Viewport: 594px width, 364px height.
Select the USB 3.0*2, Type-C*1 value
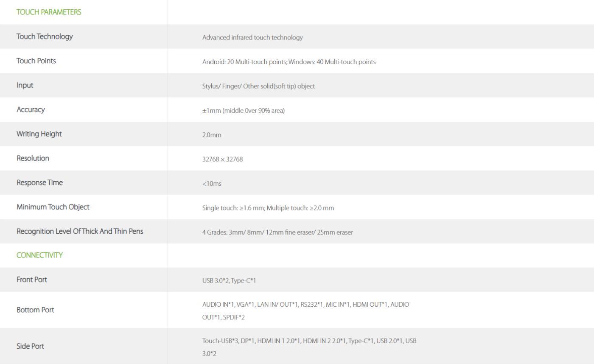pos(229,281)
